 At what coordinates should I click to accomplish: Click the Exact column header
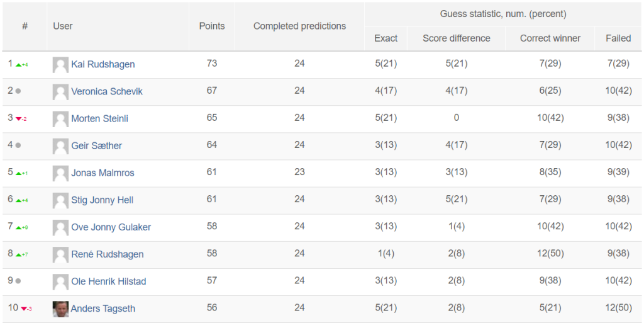tap(386, 38)
